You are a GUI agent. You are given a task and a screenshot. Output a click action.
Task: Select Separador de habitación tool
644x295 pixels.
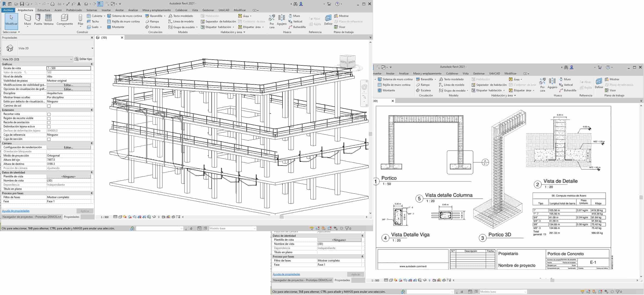pos(218,22)
